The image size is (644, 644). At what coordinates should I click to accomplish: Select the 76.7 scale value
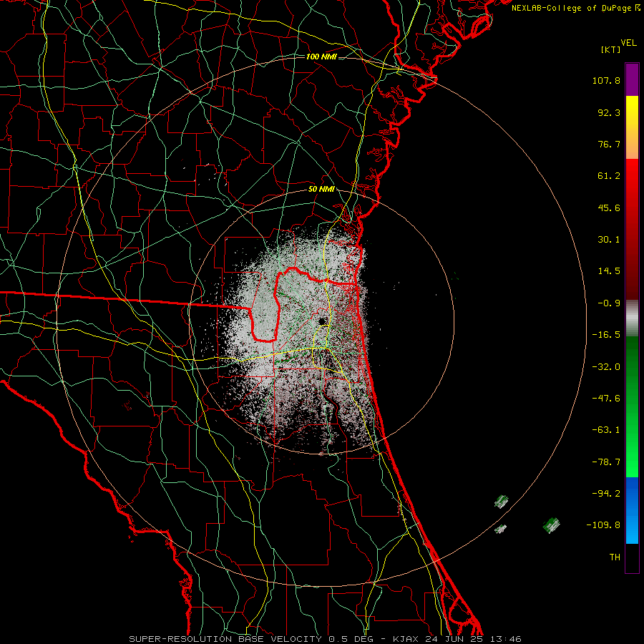pos(609,144)
